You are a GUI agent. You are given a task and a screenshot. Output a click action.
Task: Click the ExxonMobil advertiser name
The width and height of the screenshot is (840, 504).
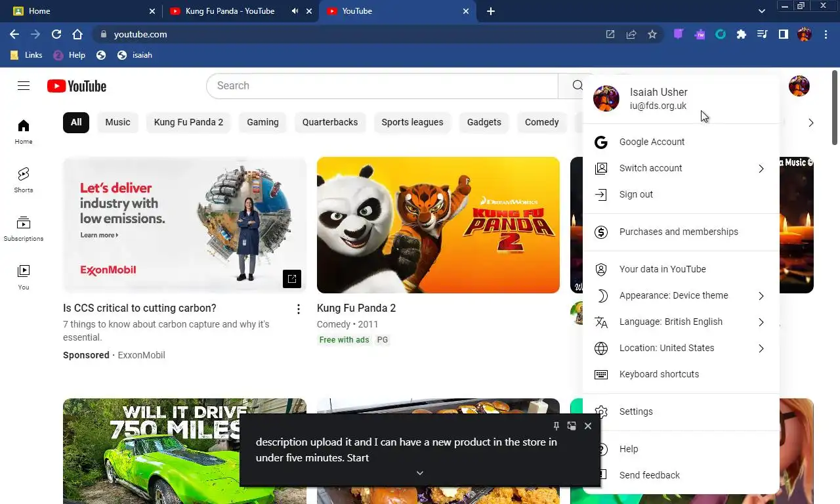pyautogui.click(x=141, y=355)
